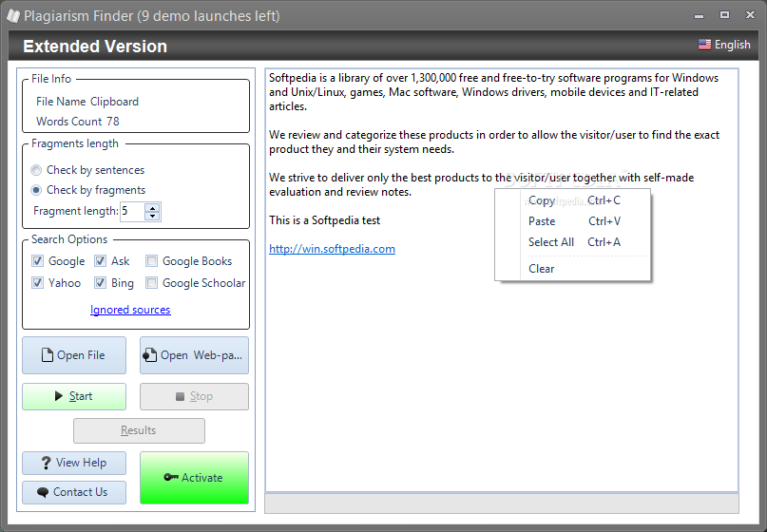Click the Open File button
Image resolution: width=767 pixels, height=532 pixels.
[x=74, y=355]
